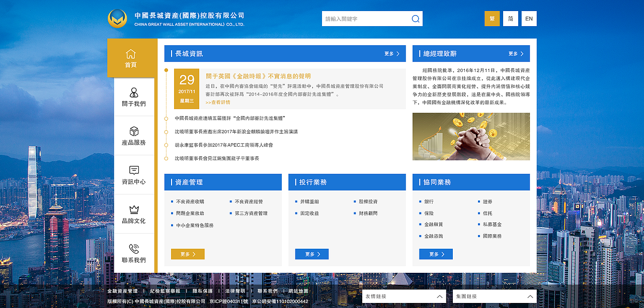The height and width of the screenshot is (308, 644).
Task: Open the 財務顧問 link
Action: pos(368,214)
